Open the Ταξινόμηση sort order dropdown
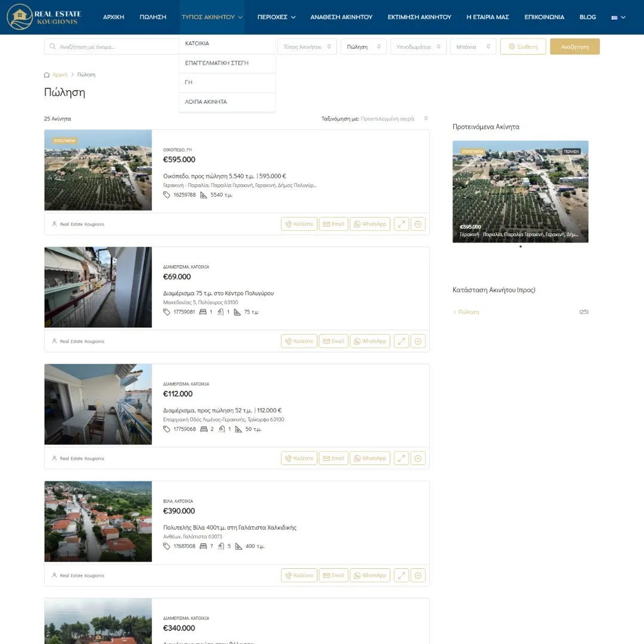644x644 pixels. [x=394, y=119]
